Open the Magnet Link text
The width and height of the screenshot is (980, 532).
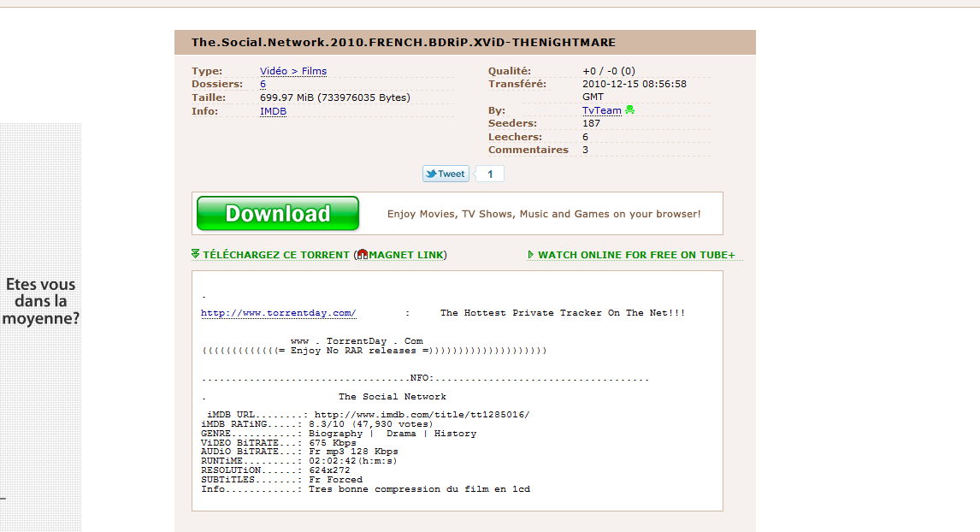[x=405, y=255]
